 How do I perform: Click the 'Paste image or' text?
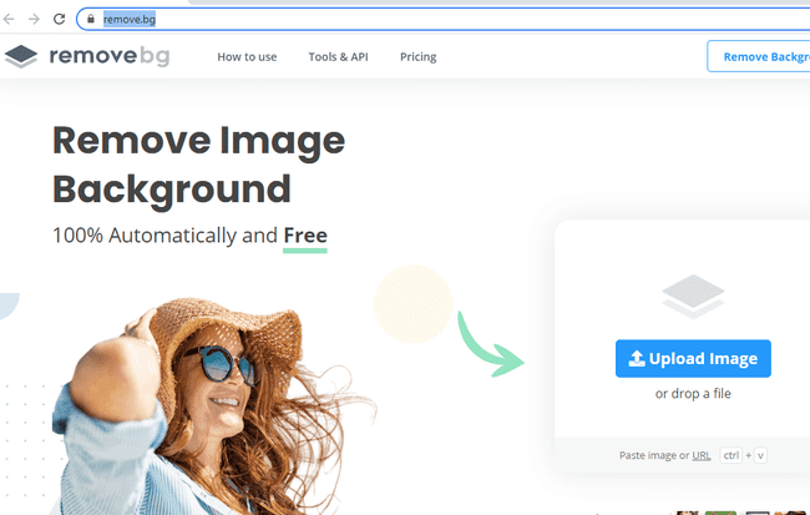click(654, 455)
